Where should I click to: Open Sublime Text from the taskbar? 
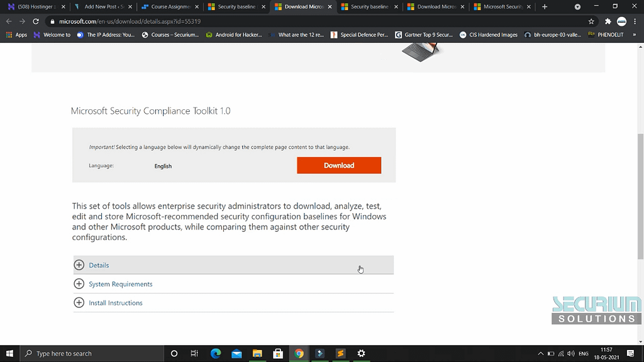click(340, 353)
